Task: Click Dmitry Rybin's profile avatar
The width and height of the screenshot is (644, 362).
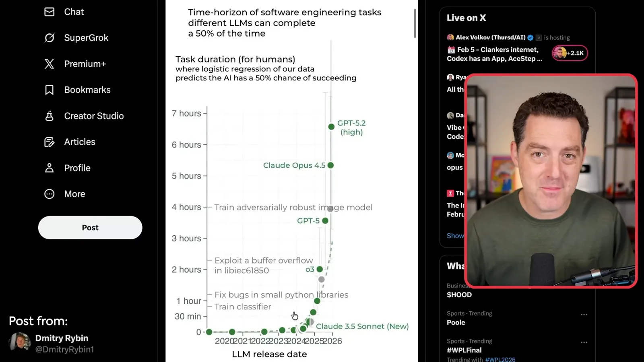Action: pyautogui.click(x=20, y=343)
